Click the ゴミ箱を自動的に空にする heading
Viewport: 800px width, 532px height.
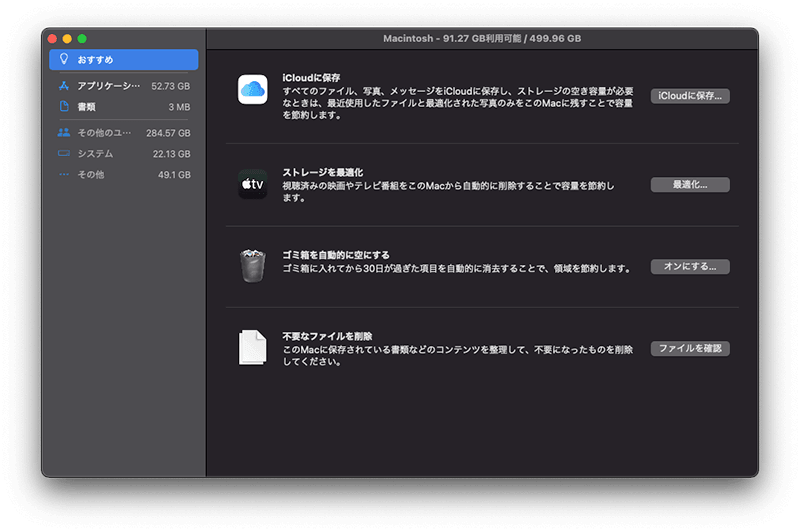click(336, 255)
